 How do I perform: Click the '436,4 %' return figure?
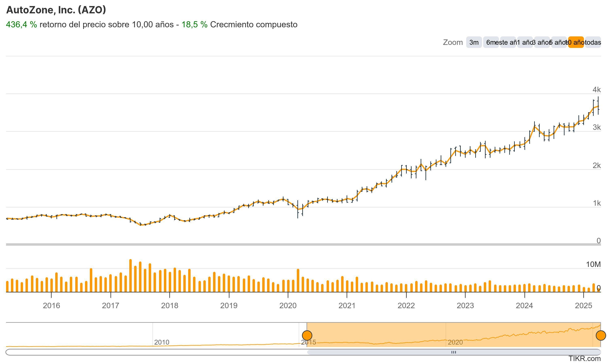21,24
